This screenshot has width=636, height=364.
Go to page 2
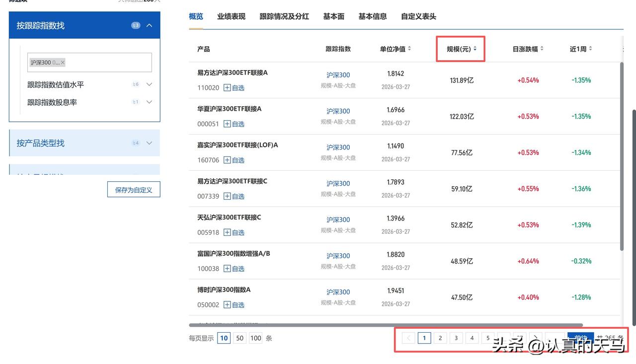(x=440, y=338)
